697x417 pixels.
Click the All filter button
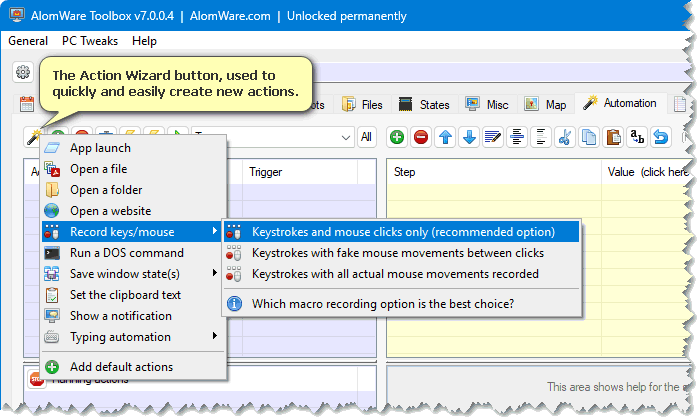point(367,137)
